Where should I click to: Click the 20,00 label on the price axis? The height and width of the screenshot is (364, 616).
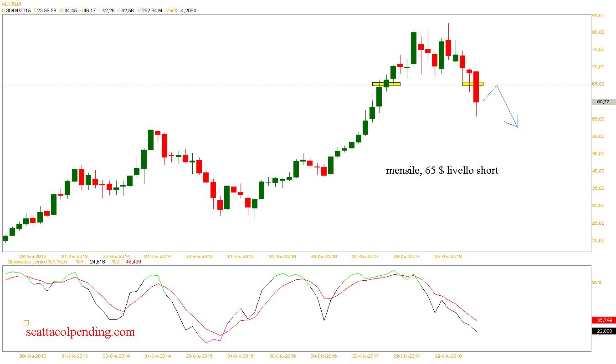(598, 240)
